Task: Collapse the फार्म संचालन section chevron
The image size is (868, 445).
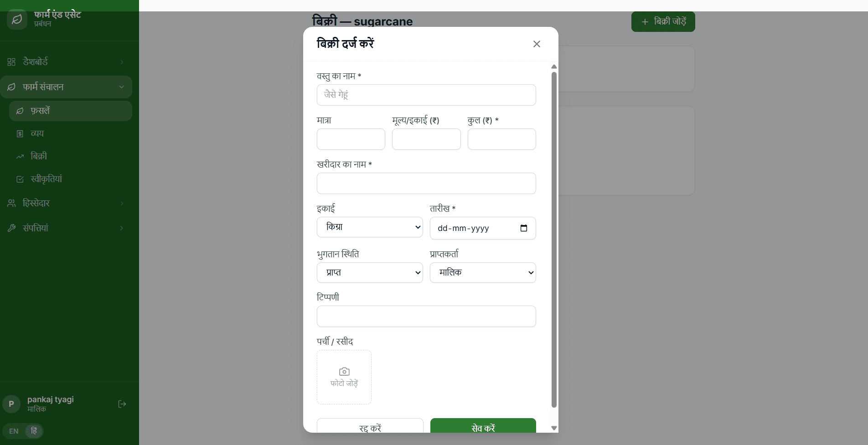Action: [x=122, y=87]
